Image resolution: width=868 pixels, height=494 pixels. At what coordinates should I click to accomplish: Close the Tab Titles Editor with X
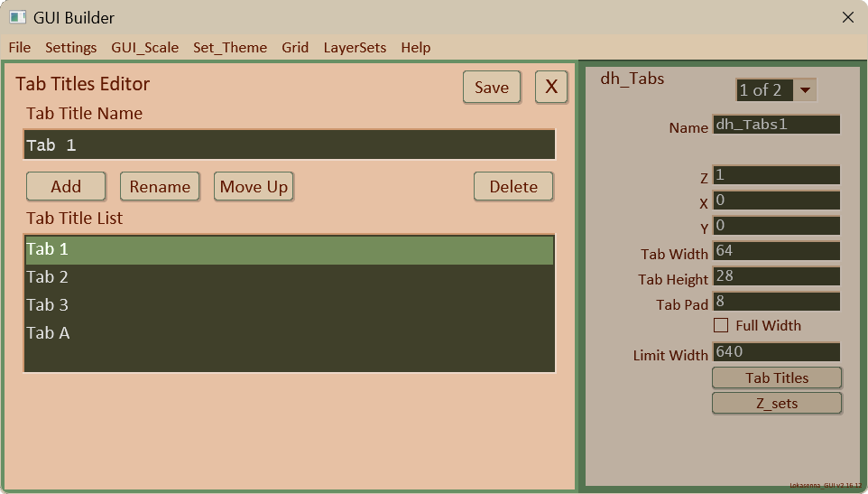(x=551, y=87)
